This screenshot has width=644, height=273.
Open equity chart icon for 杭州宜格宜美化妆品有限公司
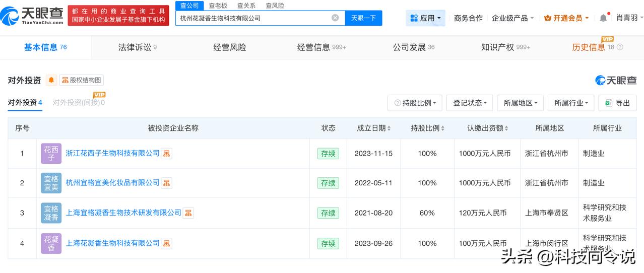click(166, 183)
